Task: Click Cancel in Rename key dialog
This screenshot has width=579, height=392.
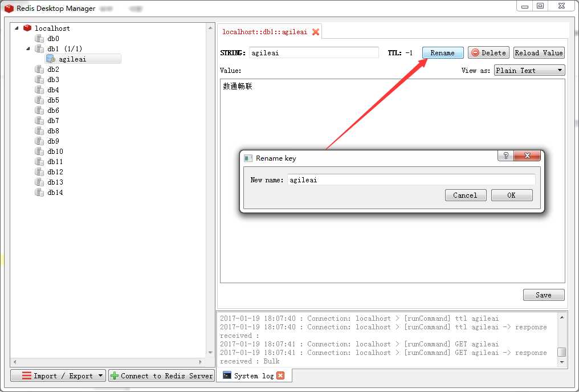Action: click(466, 195)
